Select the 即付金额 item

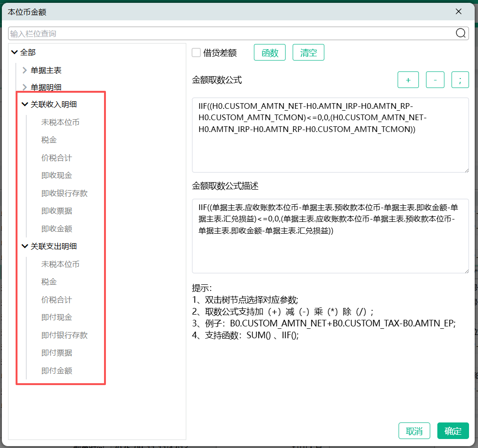click(57, 370)
